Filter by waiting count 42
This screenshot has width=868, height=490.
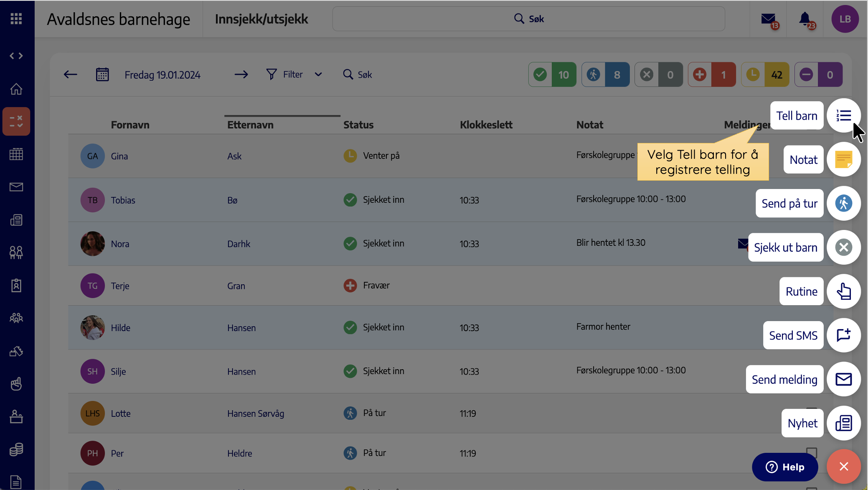click(x=765, y=74)
